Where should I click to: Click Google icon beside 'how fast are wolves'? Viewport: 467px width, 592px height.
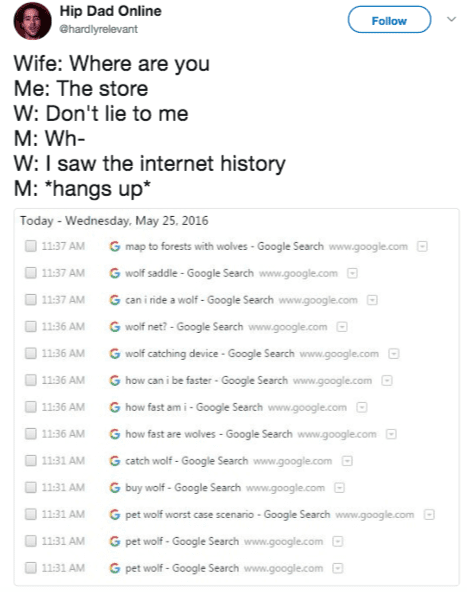click(114, 434)
